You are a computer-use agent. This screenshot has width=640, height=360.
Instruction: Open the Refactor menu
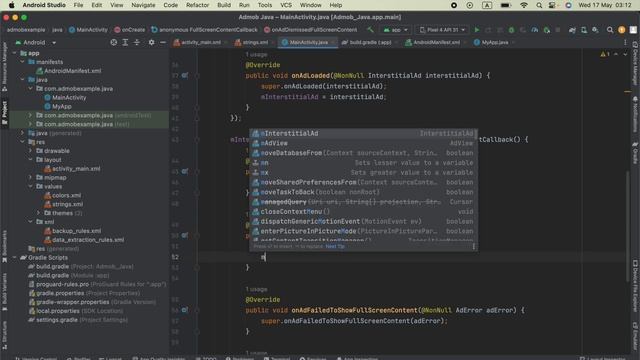[x=197, y=5]
